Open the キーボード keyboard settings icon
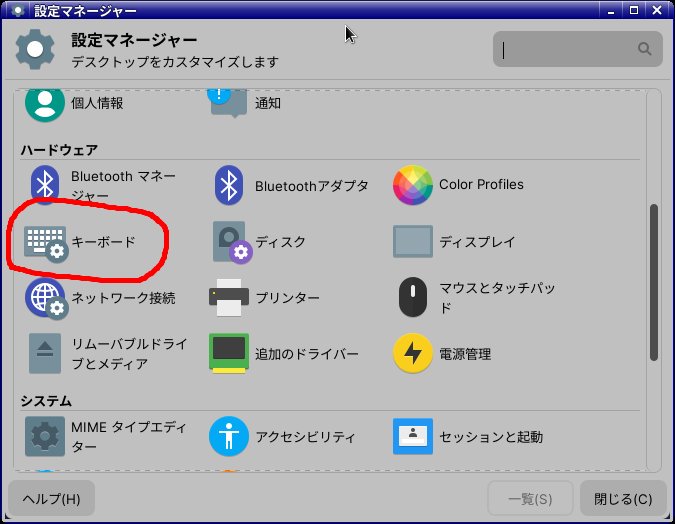 (46, 243)
